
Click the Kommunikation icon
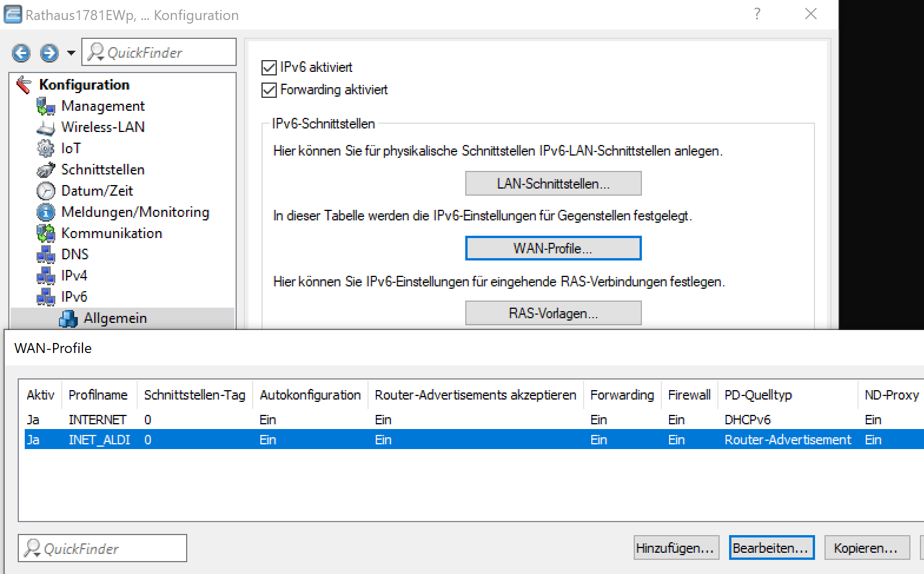tap(46, 233)
